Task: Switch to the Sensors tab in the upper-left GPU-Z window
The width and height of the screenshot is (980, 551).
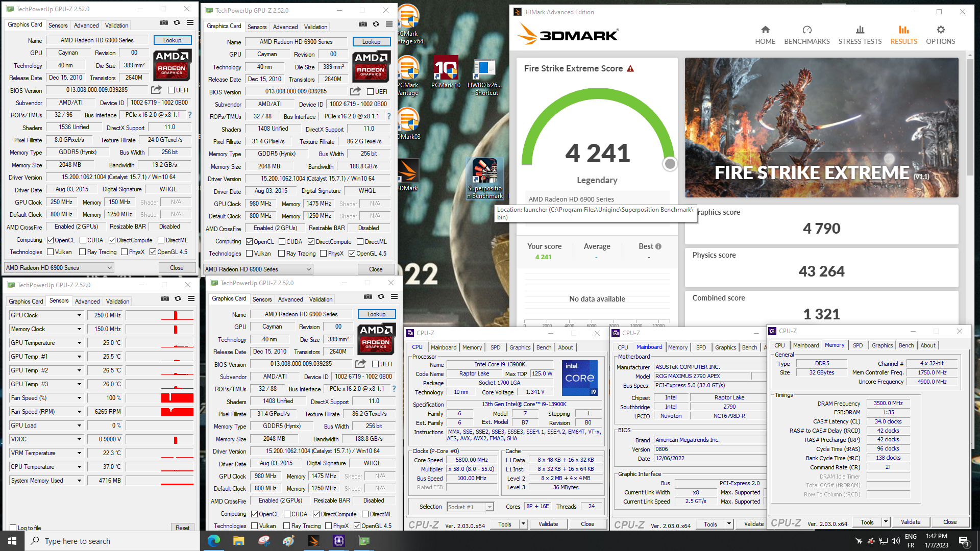Action: click(x=58, y=26)
